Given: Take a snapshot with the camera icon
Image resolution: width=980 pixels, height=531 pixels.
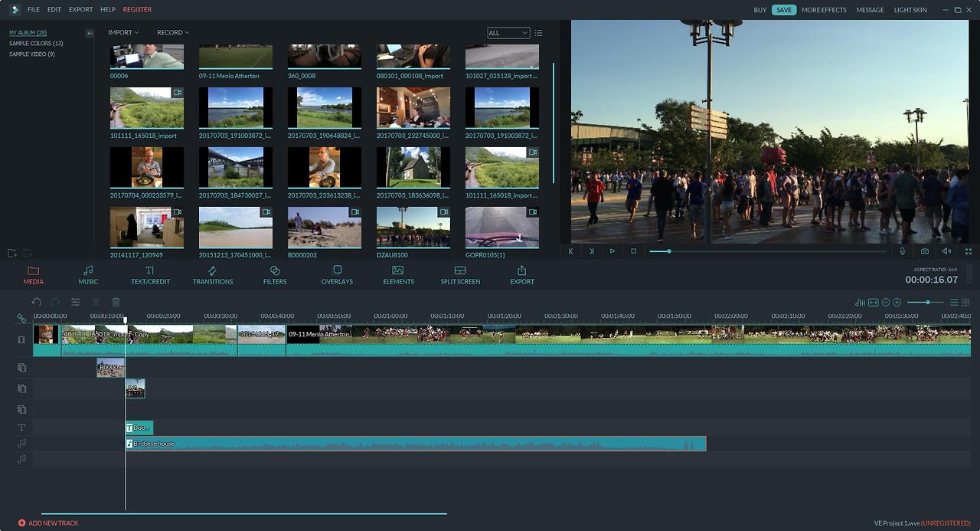Looking at the screenshot, I should point(925,251).
